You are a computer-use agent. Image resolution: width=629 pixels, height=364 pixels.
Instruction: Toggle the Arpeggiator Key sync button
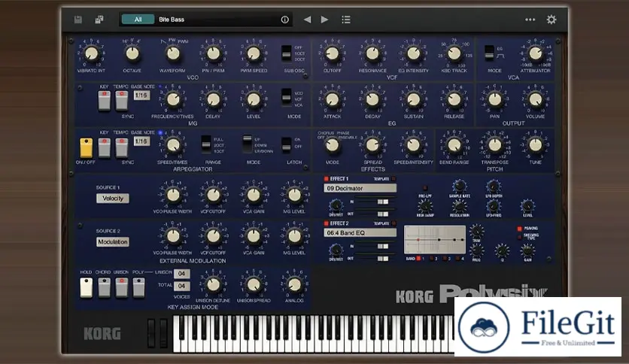[105, 148]
